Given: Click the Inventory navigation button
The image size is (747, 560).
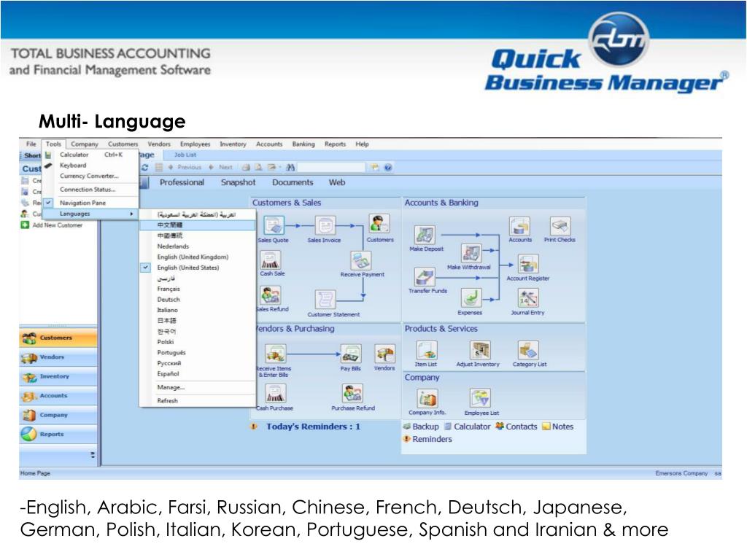Looking at the screenshot, I should [x=58, y=376].
